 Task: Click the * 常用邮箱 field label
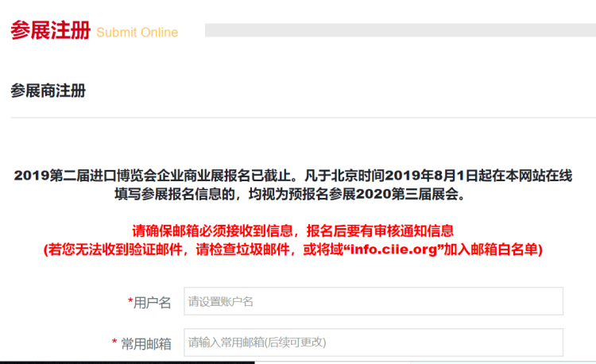click(x=141, y=343)
